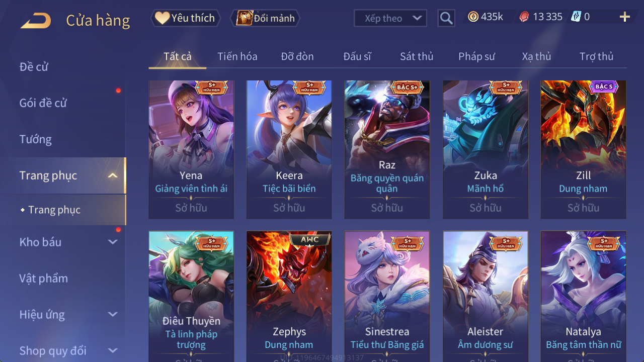Open the search magnifier icon

click(446, 19)
